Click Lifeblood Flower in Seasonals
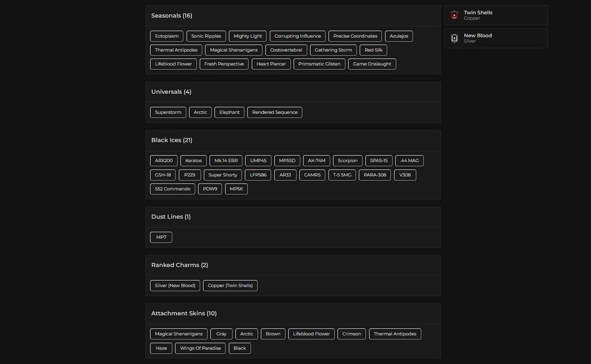Viewport: 591px width, 364px height. (x=174, y=64)
